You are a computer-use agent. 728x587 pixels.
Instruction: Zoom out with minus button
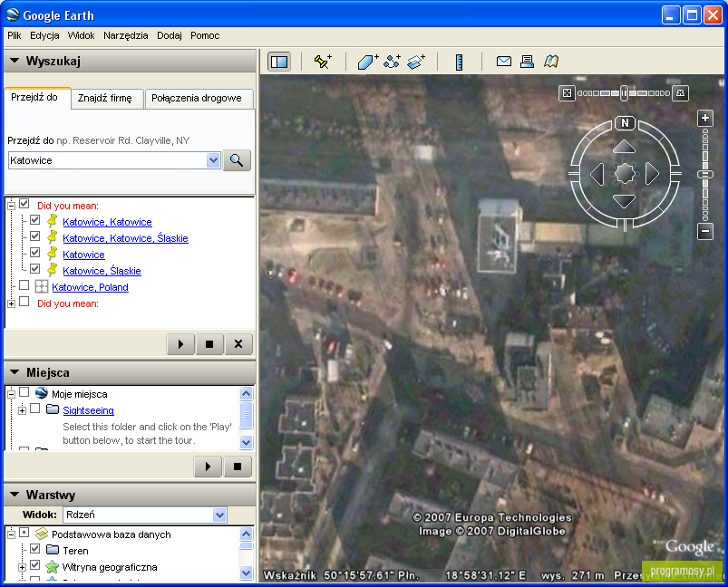pyautogui.click(x=705, y=231)
